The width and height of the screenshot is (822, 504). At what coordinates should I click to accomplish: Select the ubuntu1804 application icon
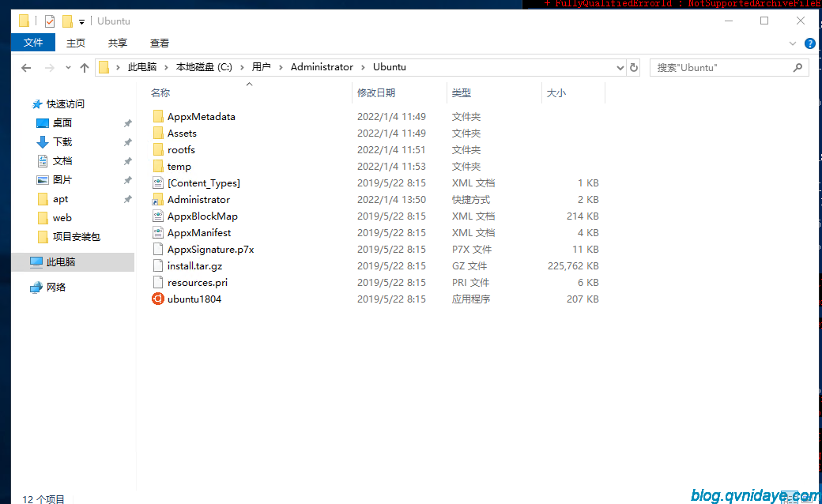pos(158,299)
